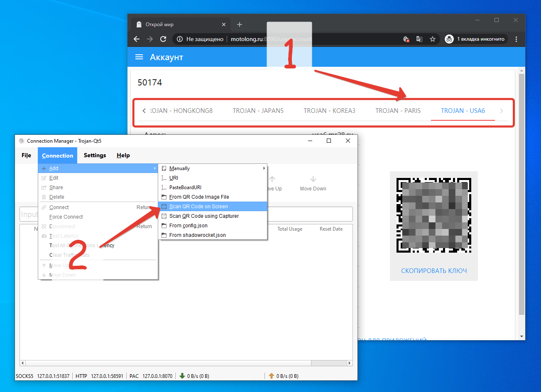
Task: Open the Google Translate icon in address bar
Action: [x=419, y=39]
